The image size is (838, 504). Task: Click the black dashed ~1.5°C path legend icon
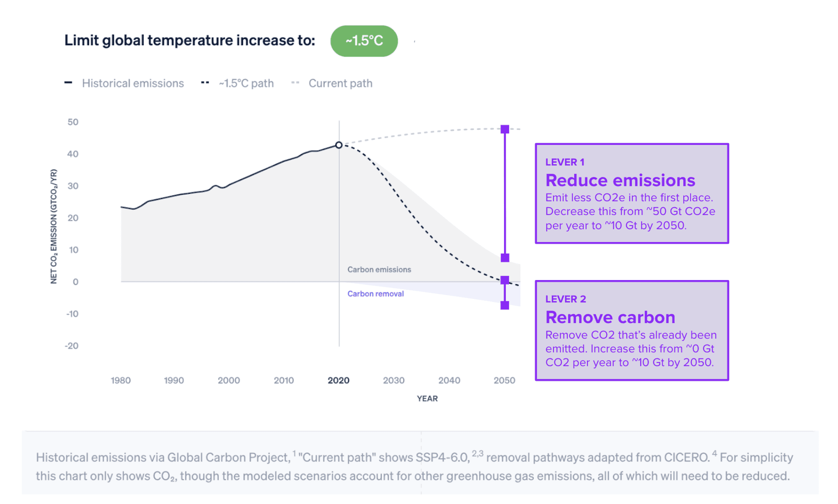[x=205, y=82]
